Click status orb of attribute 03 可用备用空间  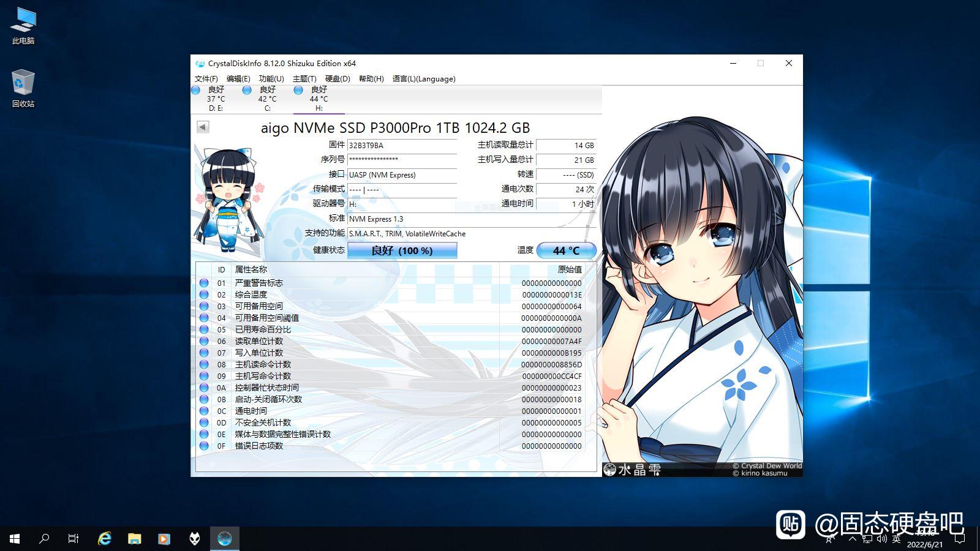click(x=204, y=306)
